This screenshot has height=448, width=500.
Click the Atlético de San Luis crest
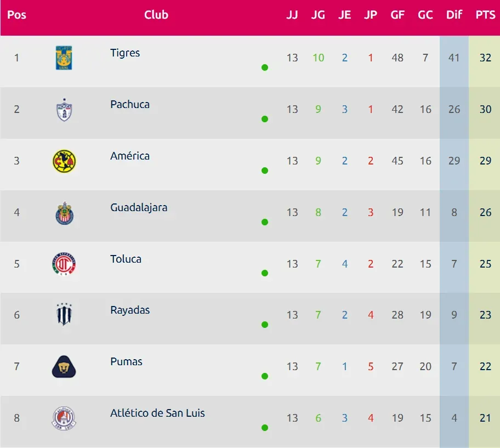[64, 418]
